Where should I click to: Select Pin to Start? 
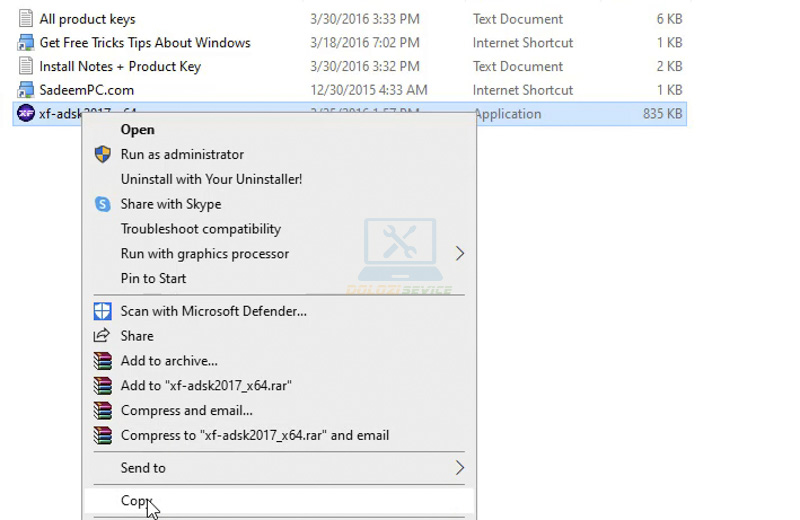[x=153, y=278]
